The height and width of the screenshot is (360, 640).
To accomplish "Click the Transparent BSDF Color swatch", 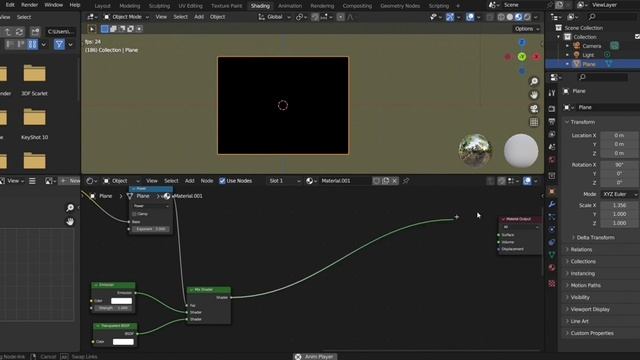I will [123, 342].
